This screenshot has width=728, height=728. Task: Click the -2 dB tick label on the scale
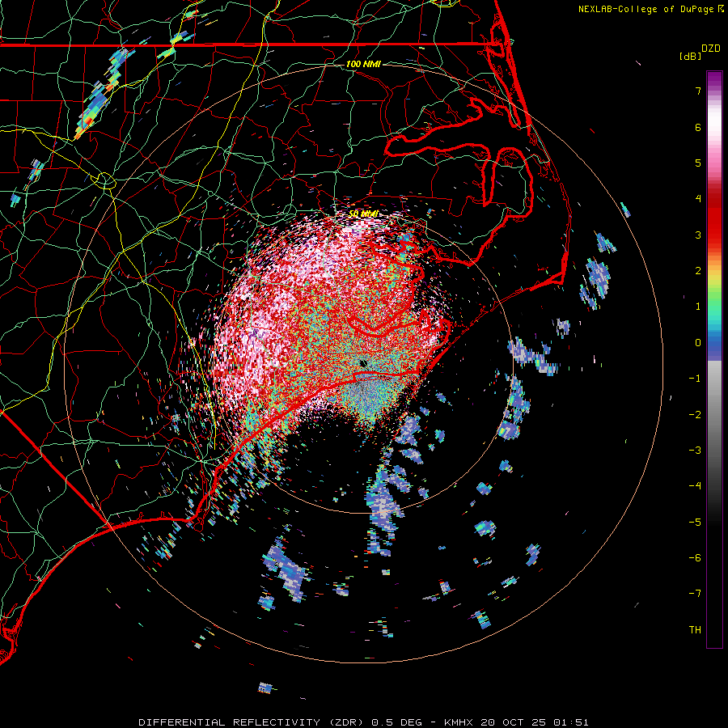695,415
